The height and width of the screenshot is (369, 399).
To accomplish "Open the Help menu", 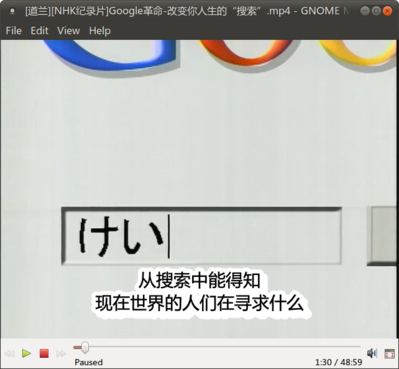I will tap(100, 31).
